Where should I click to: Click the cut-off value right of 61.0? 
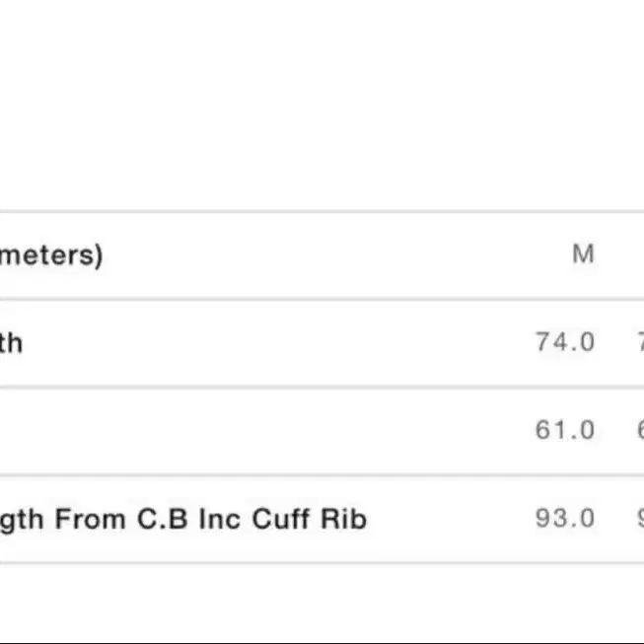tap(639, 430)
